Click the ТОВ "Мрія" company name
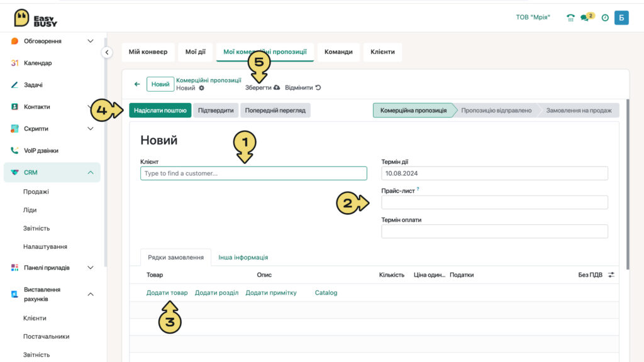 [x=533, y=17]
